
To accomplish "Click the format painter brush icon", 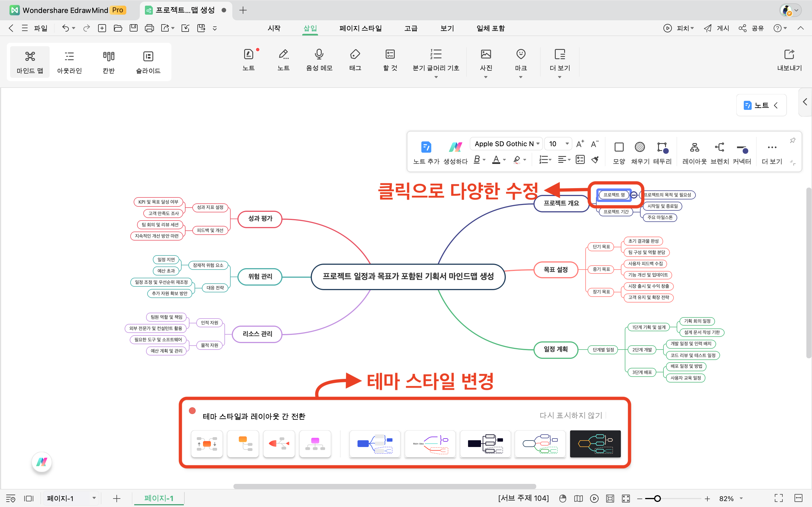I will click(595, 160).
